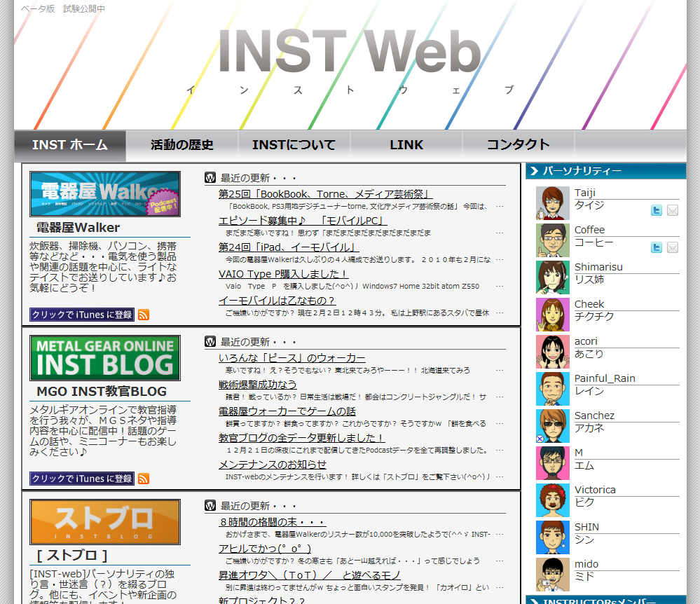The width and height of the screenshot is (700, 604).
Task: Open post アヒルでかっ(゜o゜)
Action: pos(265,548)
